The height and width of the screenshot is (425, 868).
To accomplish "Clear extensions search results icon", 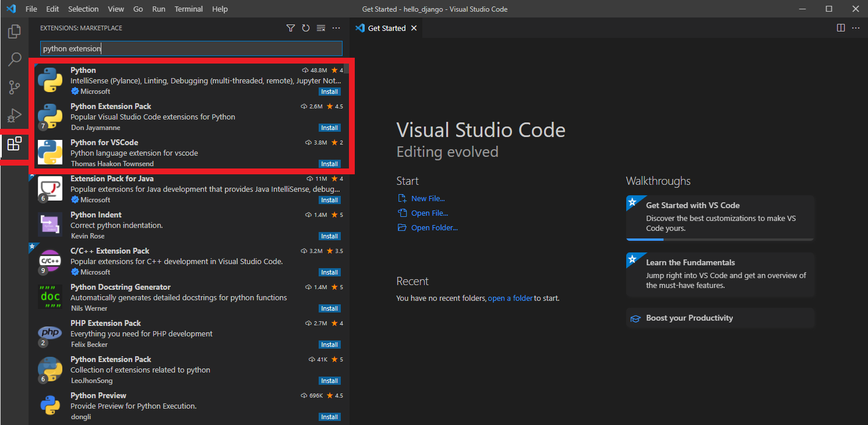I will (321, 28).
